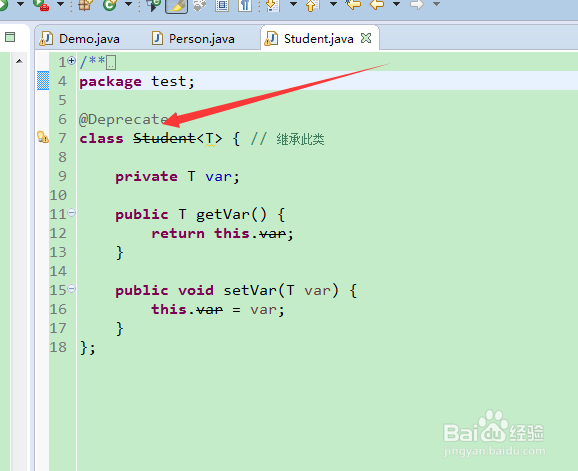Image resolution: width=578 pixels, height=471 pixels.
Task: Toggle Mark Occurrences highlighter button
Action: [x=177, y=6]
